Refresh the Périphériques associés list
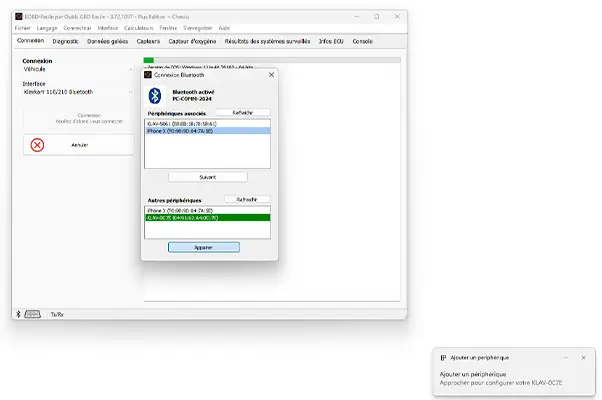Viewport: 602px width, 400px height. pyautogui.click(x=243, y=112)
